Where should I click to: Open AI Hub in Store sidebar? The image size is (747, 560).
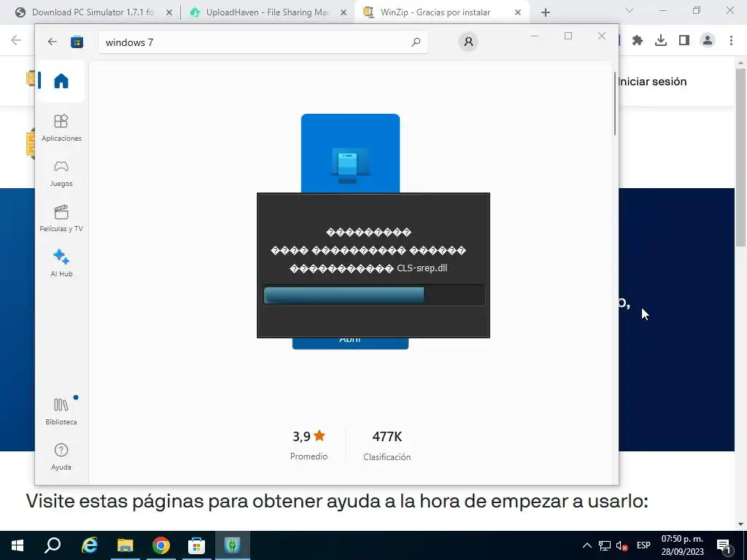61,263
